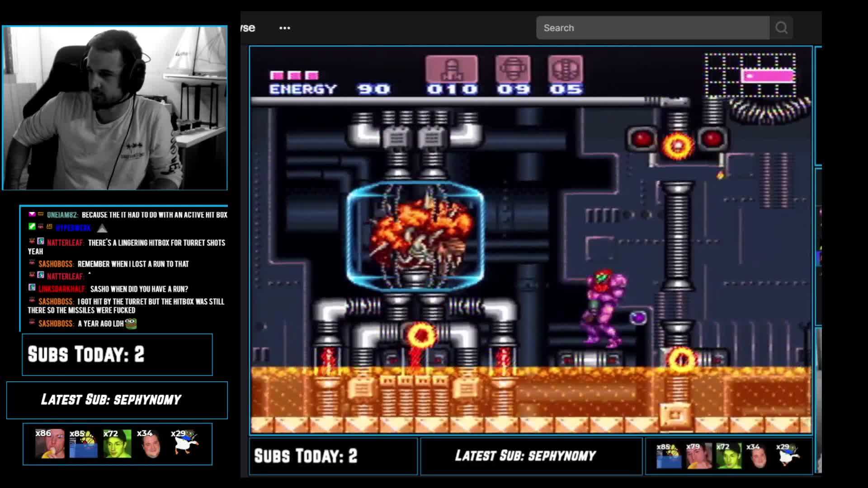The image size is (868, 488).
Task: Click 'Latest Sub: Sephynomy' below the game
Action: [x=531, y=456]
